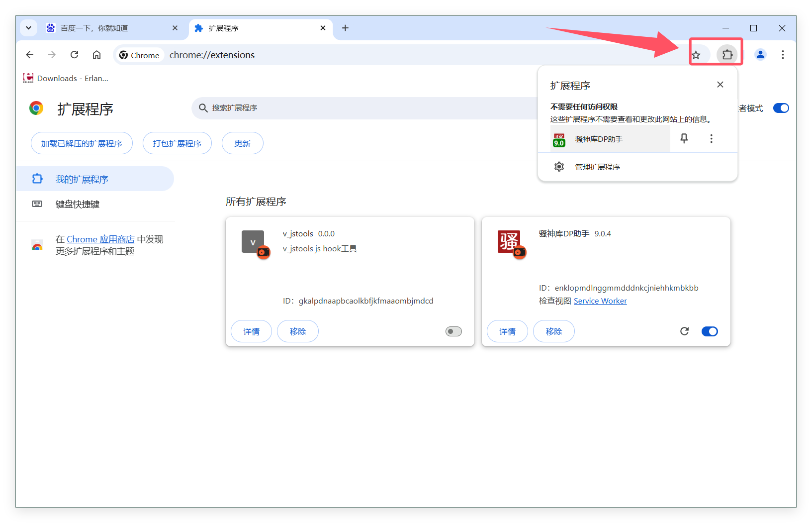Click the Chrome site info chip
Screen dimensions: 812x523
coord(139,55)
